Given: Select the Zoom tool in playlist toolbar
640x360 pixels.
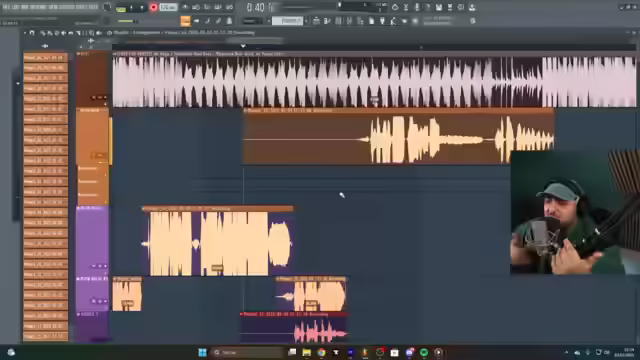Looking at the screenshot, I should coord(91,33).
